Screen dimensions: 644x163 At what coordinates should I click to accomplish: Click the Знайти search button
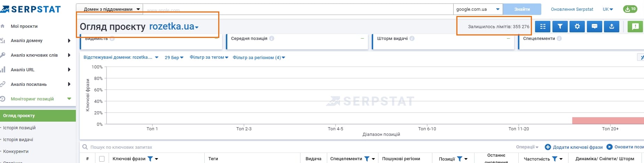pos(522,9)
